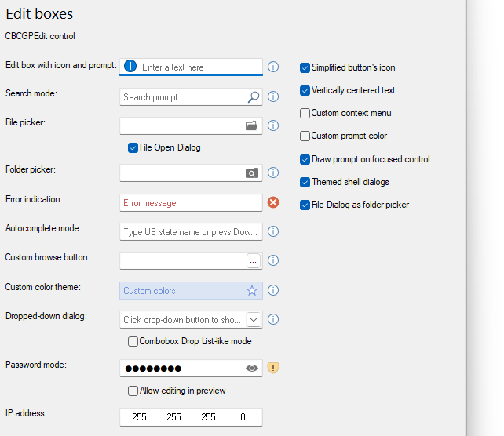The height and width of the screenshot is (436, 504).
Task: Click the folder search icon in Folder picker field
Action: pyautogui.click(x=252, y=173)
